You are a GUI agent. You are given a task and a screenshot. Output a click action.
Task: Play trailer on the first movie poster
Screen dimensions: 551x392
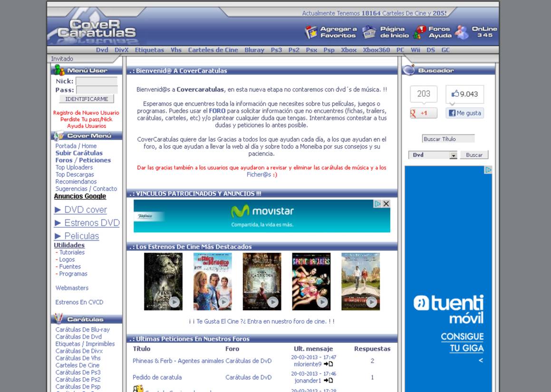tap(174, 302)
